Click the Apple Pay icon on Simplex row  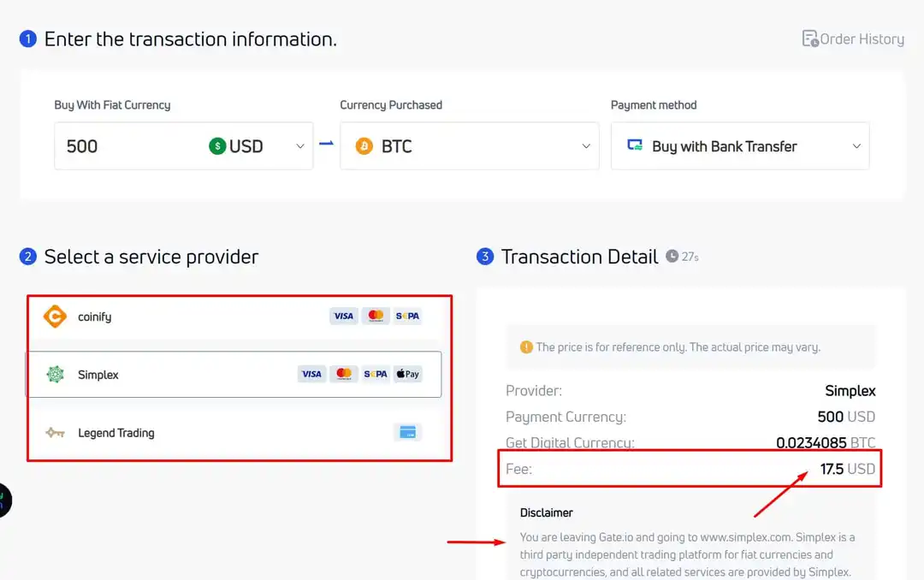408,374
